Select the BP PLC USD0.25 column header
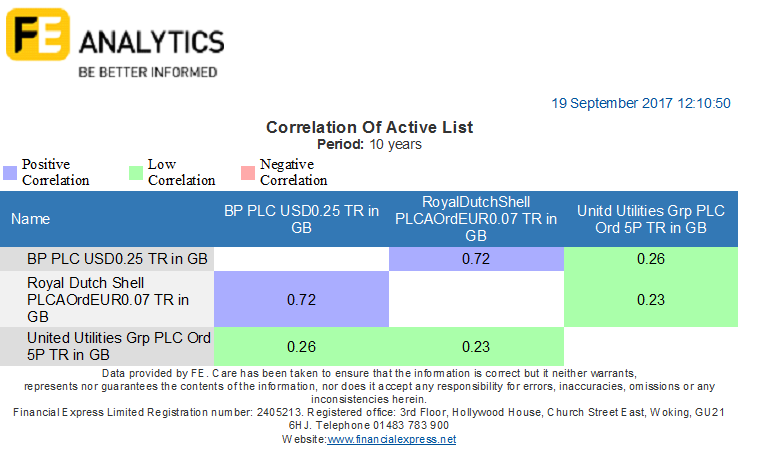770x453 pixels. [302, 219]
